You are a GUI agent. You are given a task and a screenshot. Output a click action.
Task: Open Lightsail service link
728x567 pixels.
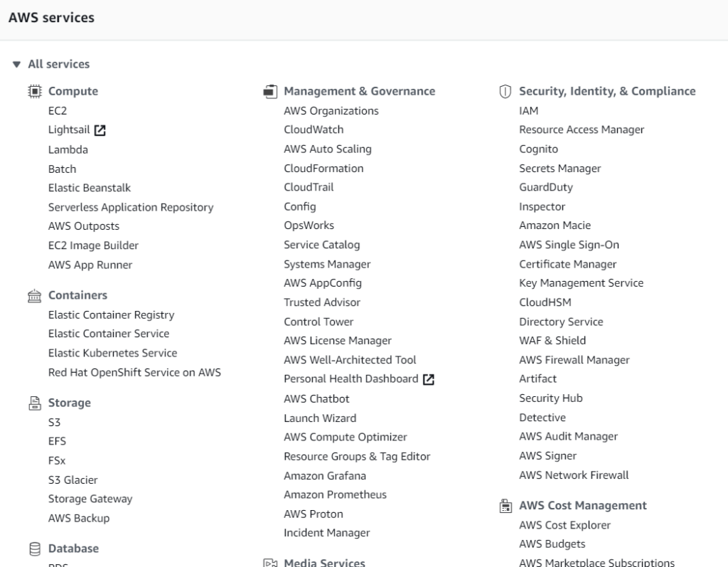tap(69, 129)
